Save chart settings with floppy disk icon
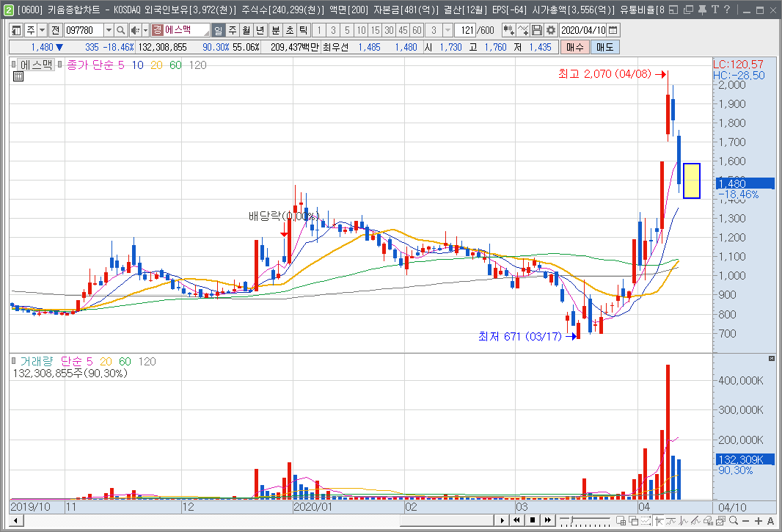The image size is (782, 532). point(537,30)
